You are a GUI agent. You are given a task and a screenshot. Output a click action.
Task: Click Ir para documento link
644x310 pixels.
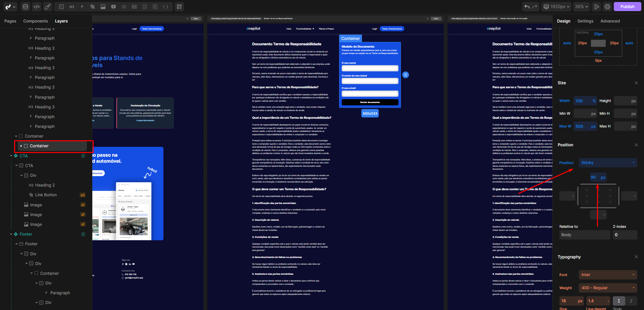[x=145, y=120]
